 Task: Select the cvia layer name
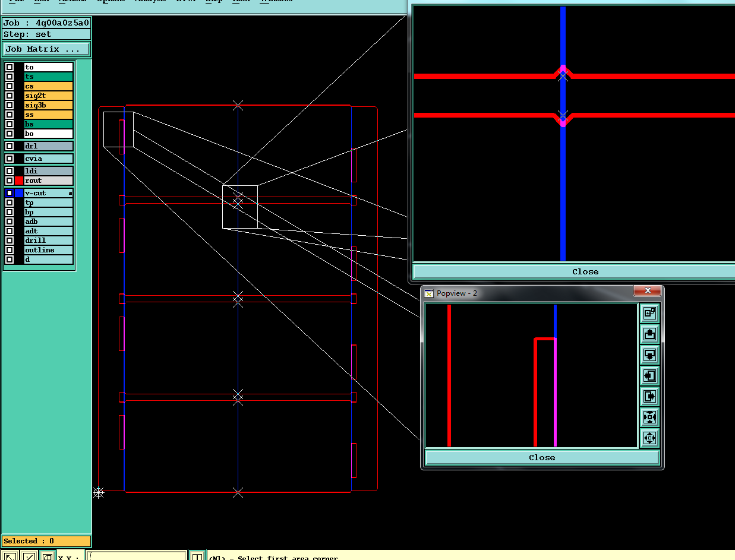[x=49, y=159]
